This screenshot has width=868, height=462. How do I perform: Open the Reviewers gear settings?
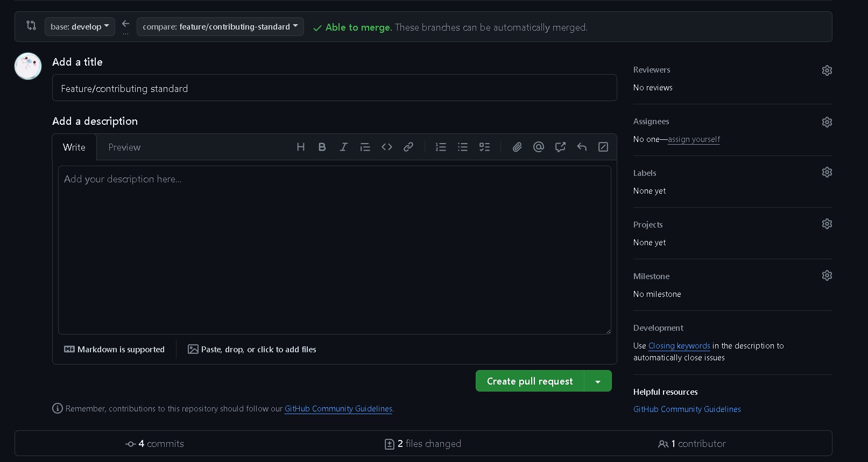[x=827, y=70]
